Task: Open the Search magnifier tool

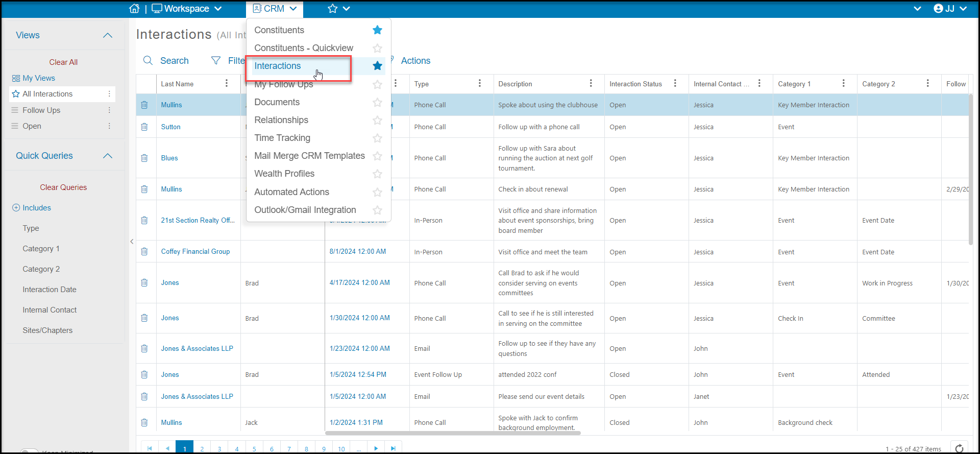Action: click(148, 60)
